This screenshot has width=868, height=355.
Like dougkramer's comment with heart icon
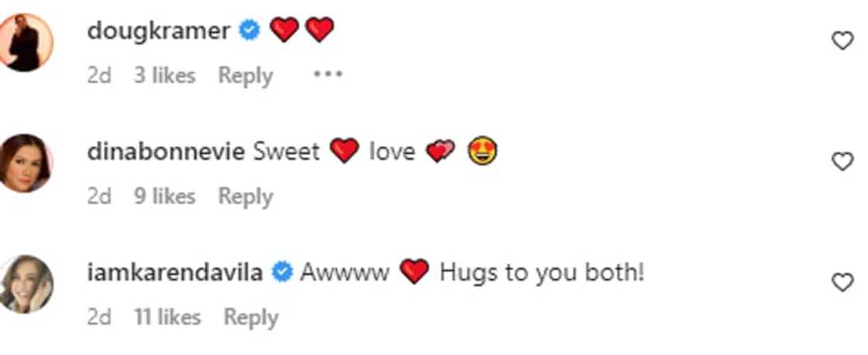842,41
